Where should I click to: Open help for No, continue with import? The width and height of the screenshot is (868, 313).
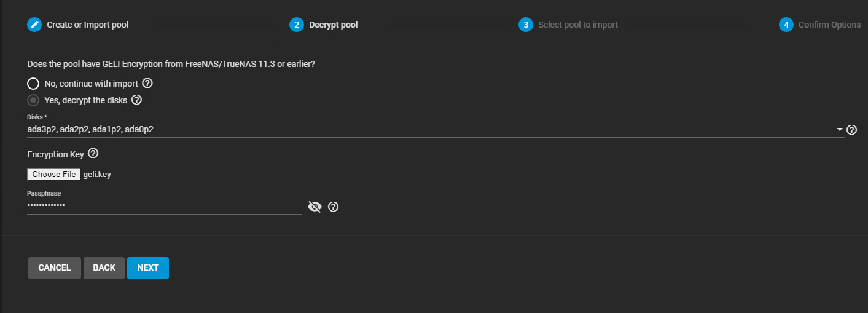tap(147, 83)
